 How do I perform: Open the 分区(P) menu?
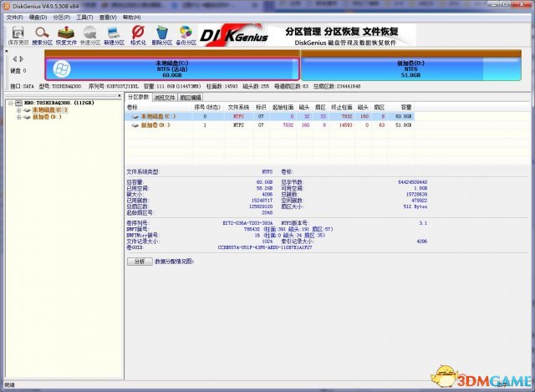61,18
